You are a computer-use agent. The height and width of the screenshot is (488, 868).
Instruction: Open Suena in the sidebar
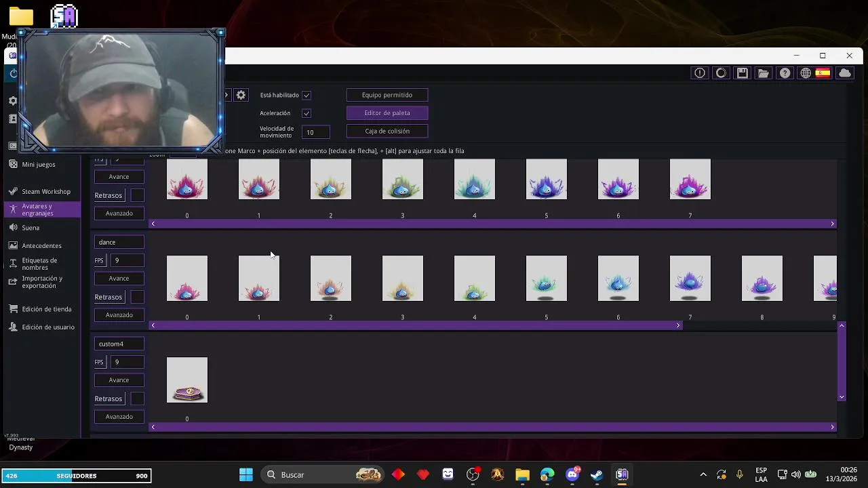point(31,228)
